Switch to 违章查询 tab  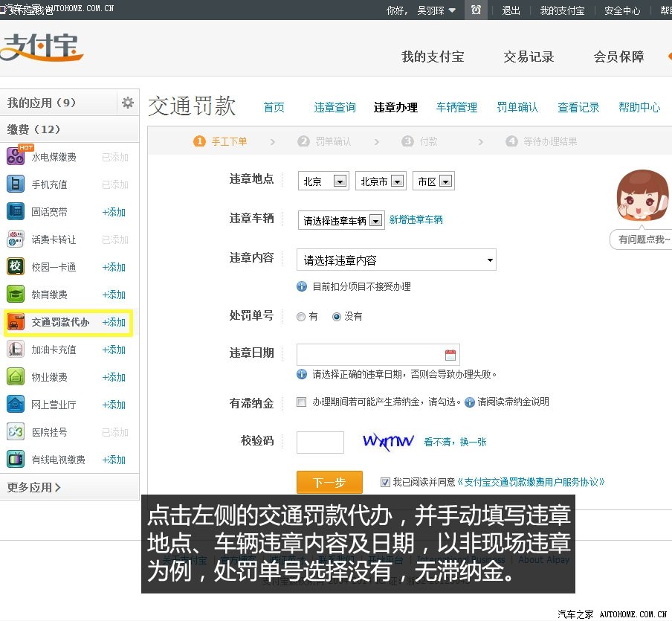pyautogui.click(x=335, y=107)
